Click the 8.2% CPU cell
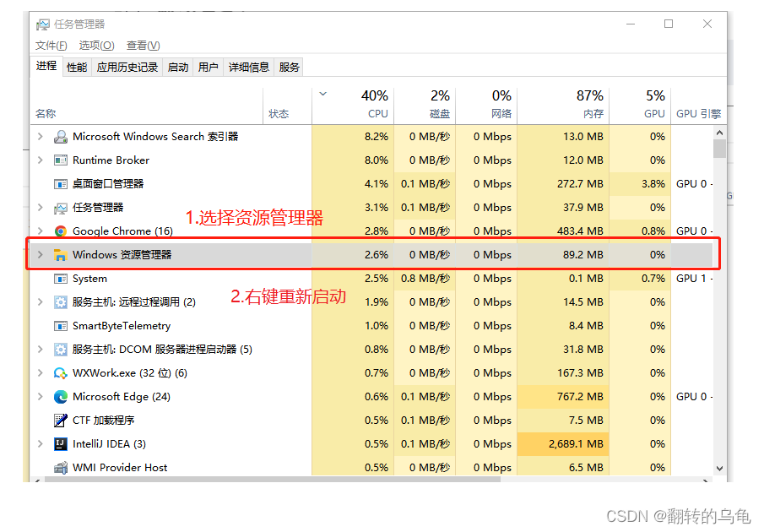Viewport: 764px width, 532px height. tap(353, 137)
